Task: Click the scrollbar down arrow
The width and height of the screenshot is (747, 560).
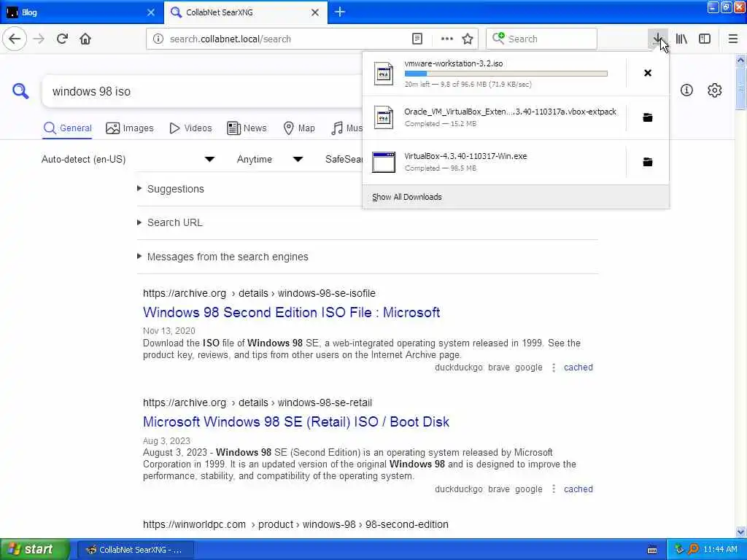Action: [x=740, y=532]
